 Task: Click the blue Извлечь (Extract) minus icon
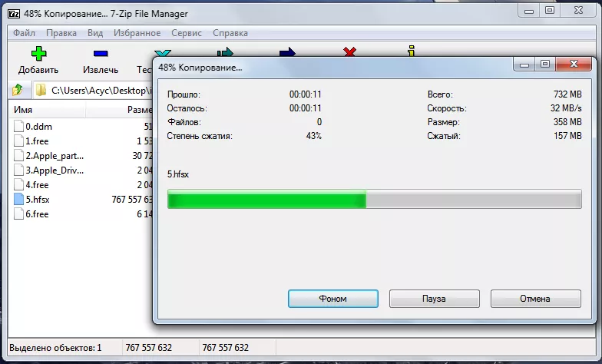[100, 54]
